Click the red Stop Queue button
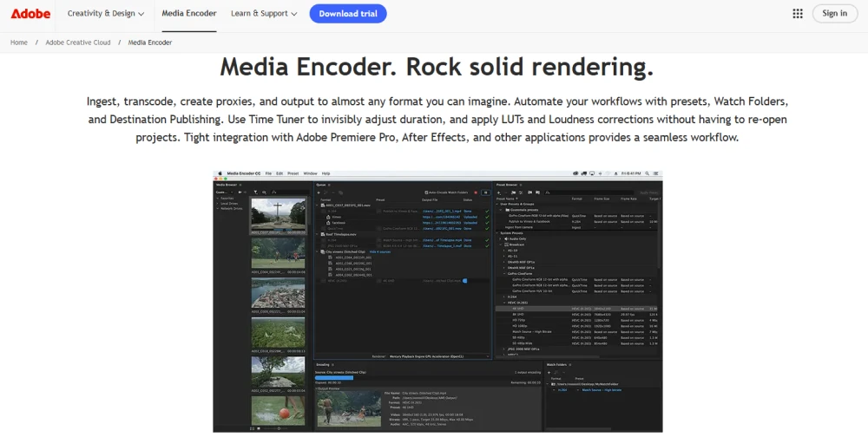The width and height of the screenshot is (868, 437). (476, 192)
